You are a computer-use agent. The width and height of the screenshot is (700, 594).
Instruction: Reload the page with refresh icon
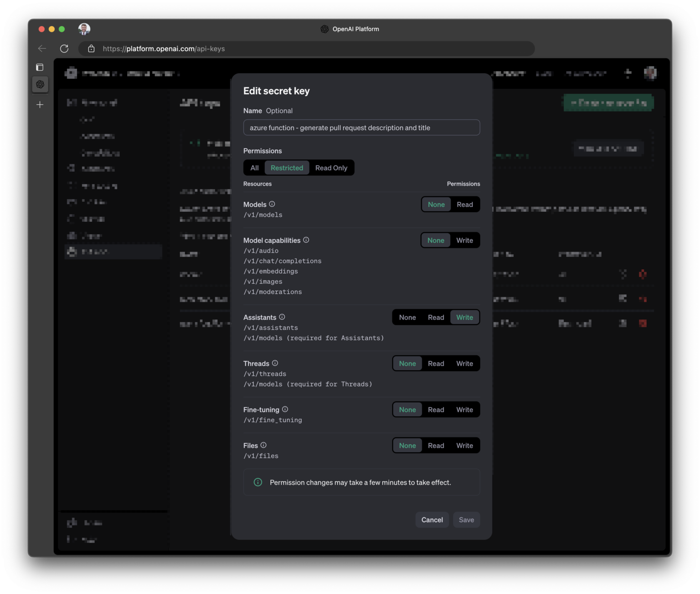coord(64,48)
